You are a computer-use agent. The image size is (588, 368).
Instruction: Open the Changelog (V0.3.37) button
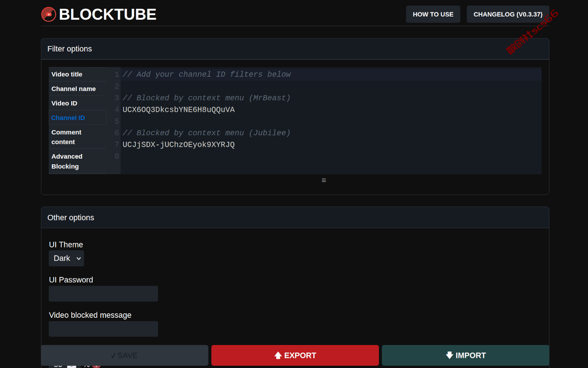tap(508, 14)
